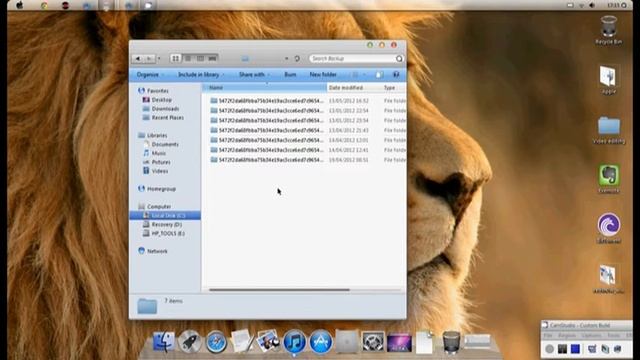Open Explorer help question mark

click(x=396, y=75)
